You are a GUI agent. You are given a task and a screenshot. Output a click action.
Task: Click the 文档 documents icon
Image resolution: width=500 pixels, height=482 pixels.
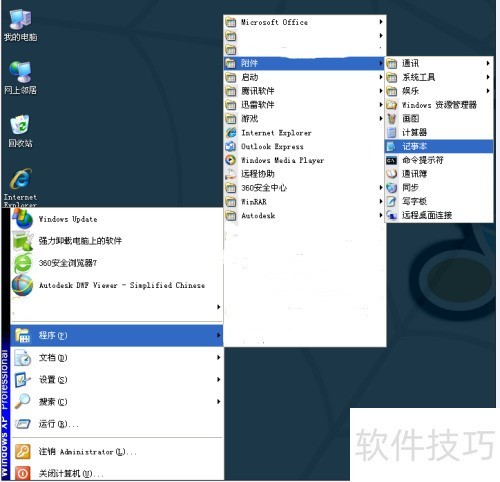point(23,357)
